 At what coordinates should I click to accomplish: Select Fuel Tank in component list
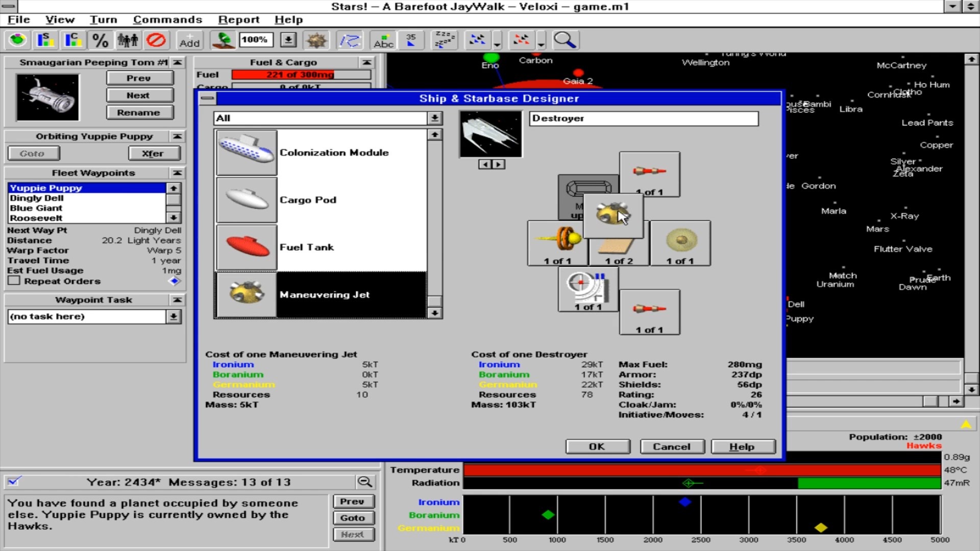[322, 247]
